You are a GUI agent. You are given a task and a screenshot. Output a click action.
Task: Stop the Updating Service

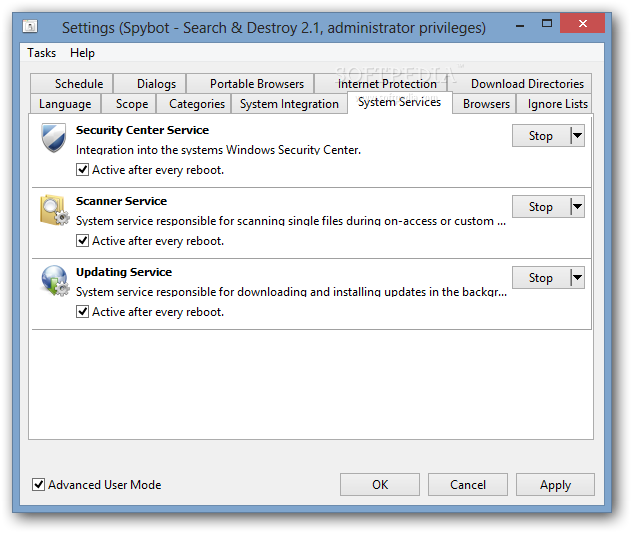[541, 277]
